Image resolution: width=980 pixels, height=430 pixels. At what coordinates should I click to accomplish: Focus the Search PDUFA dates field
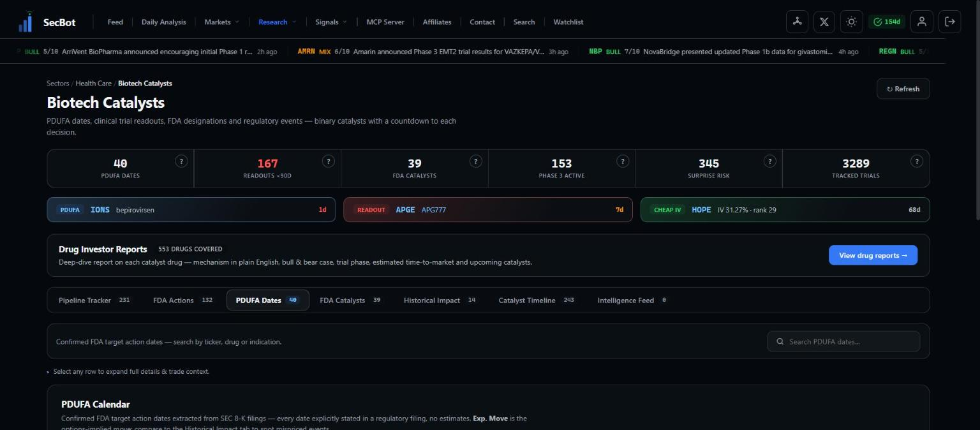pos(843,342)
